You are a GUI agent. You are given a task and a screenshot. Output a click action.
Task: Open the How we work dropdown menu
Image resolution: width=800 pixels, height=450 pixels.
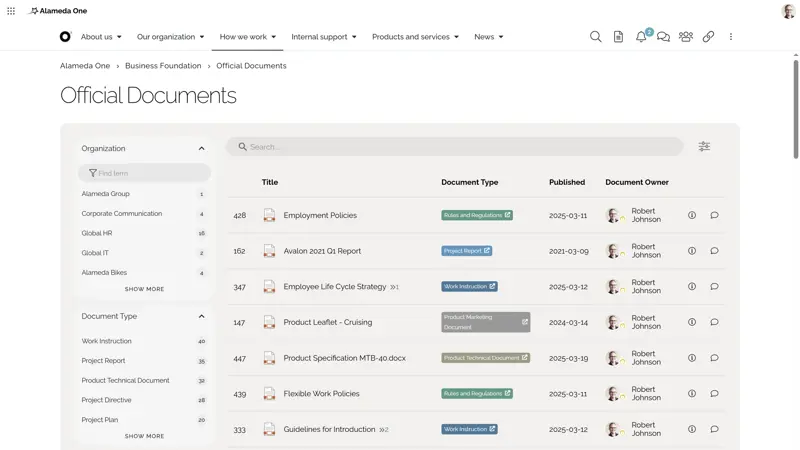pos(247,37)
